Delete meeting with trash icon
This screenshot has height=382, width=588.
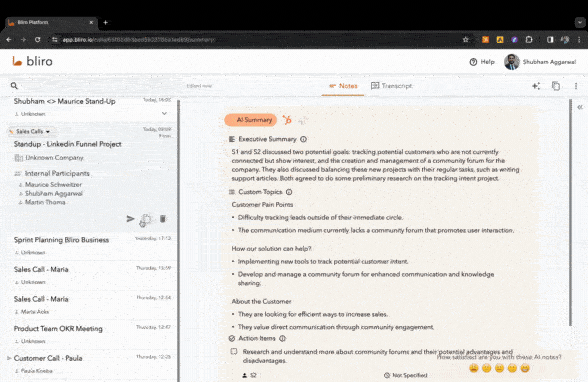(163, 219)
